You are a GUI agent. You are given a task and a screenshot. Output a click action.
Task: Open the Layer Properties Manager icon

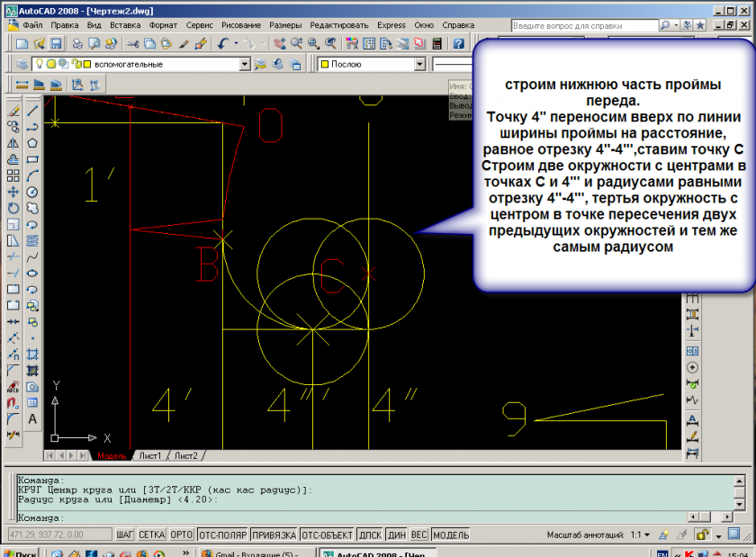(x=22, y=64)
